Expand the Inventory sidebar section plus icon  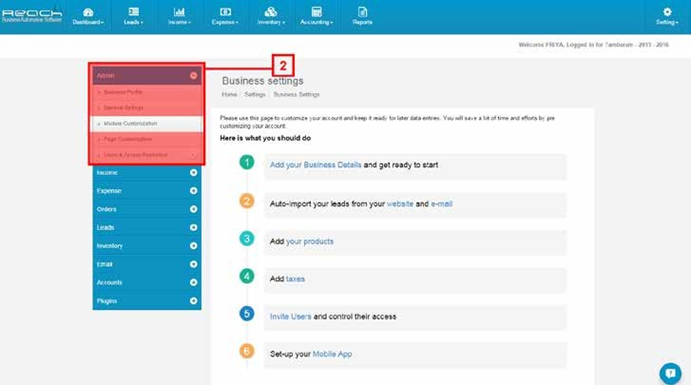[x=193, y=246]
